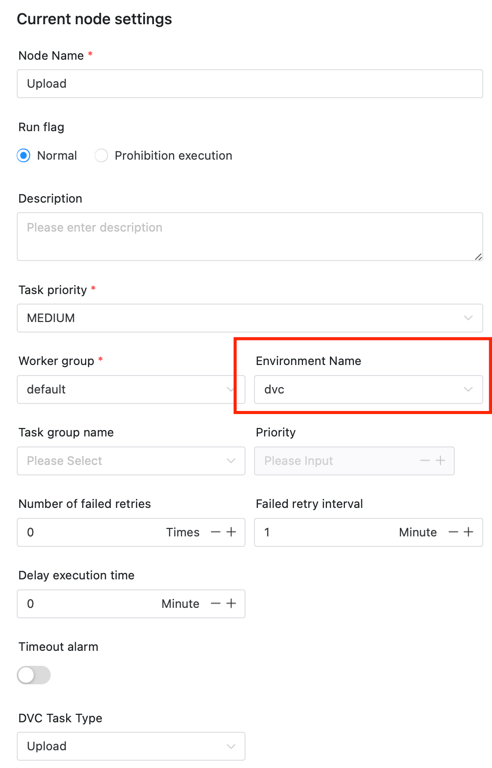492x768 pixels.
Task: Increase Delay execution time with plus icon
Action: click(x=231, y=603)
